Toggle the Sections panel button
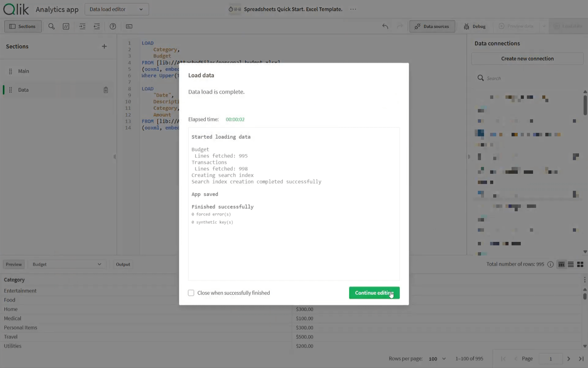The width and height of the screenshot is (588, 368). click(x=23, y=26)
